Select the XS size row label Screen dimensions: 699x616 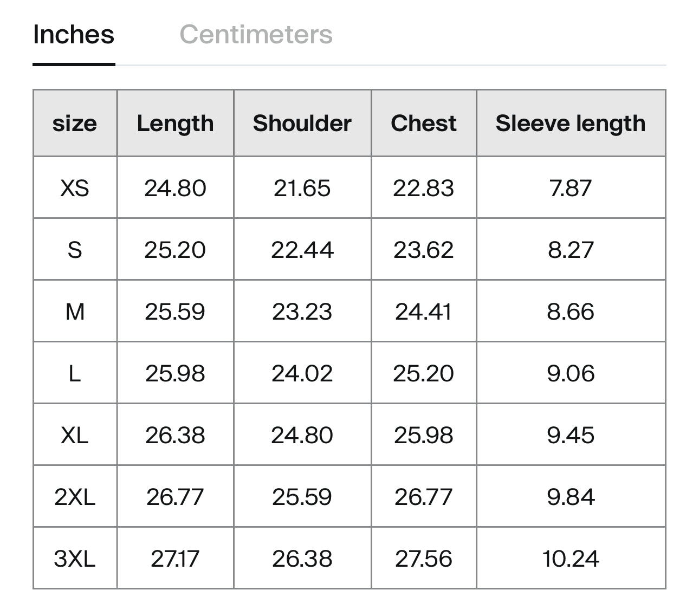[75, 188]
